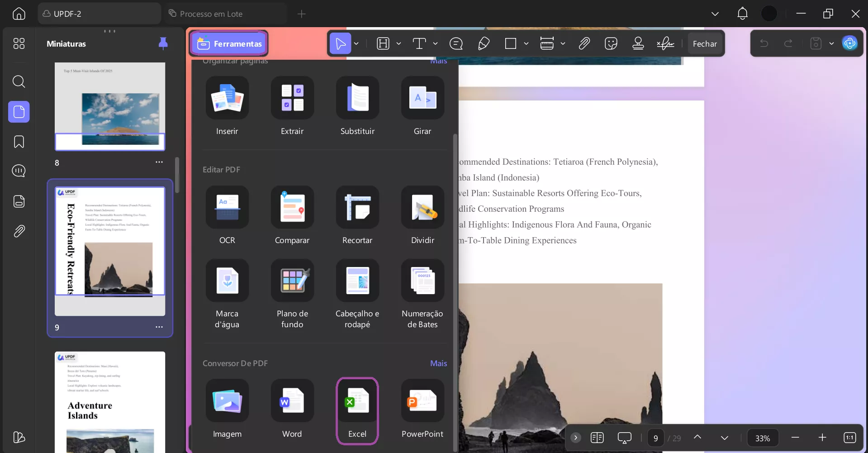
Task: Open the bookmarks panel
Action: [19, 142]
